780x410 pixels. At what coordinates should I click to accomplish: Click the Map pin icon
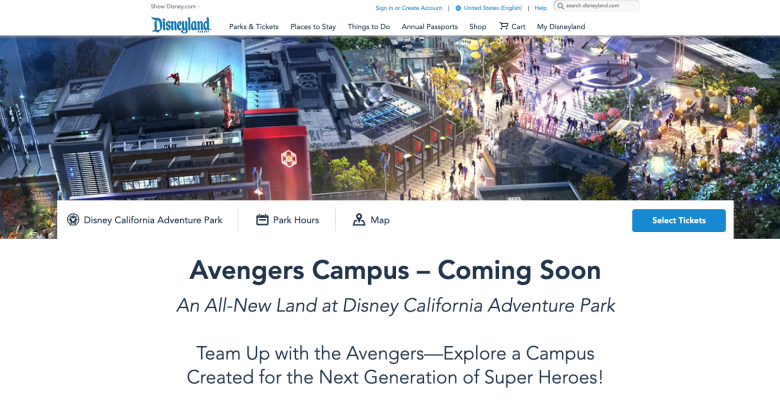click(359, 219)
